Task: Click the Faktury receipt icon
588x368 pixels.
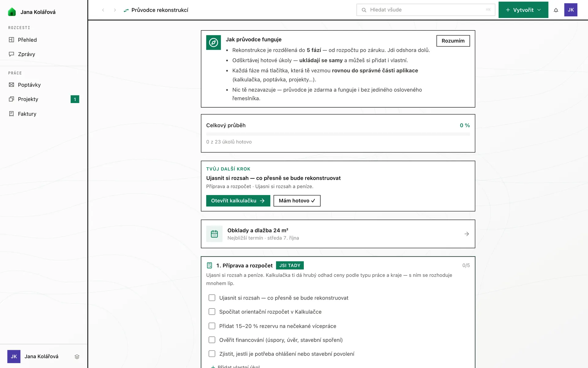Action: [11, 114]
